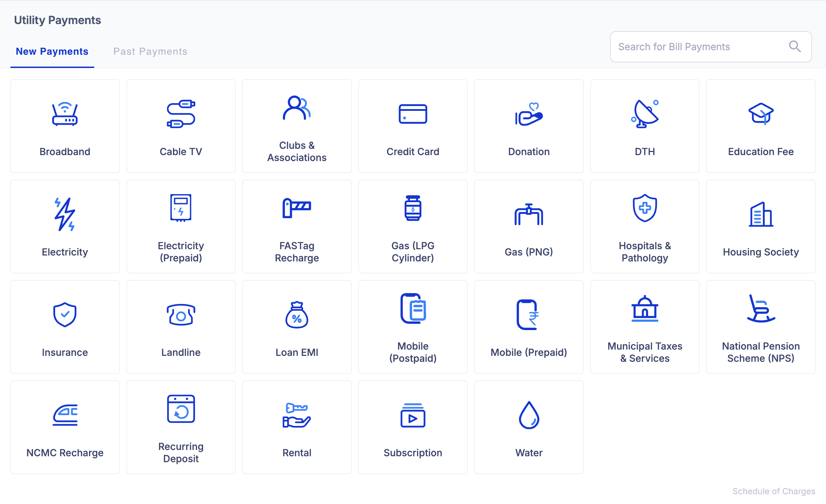This screenshot has width=826, height=504.
Task: Focus the Search for Bill Payments field
Action: (701, 47)
